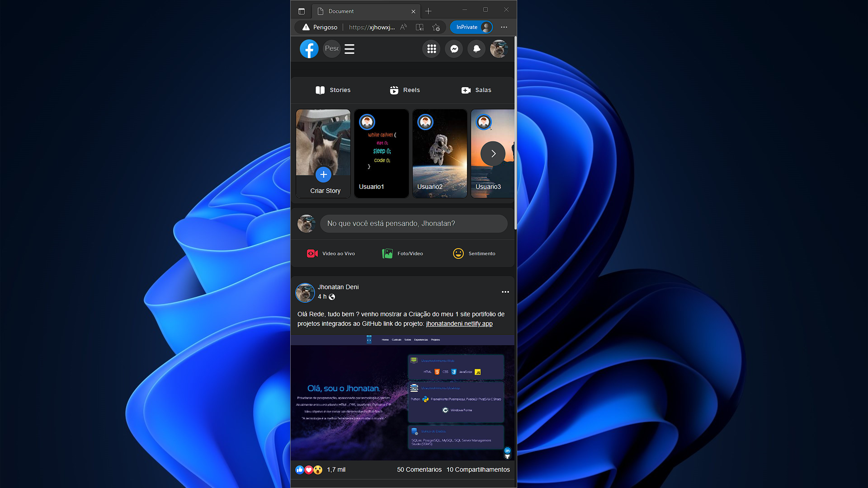Add page to favorites star icon
The image size is (868, 488).
[436, 27]
